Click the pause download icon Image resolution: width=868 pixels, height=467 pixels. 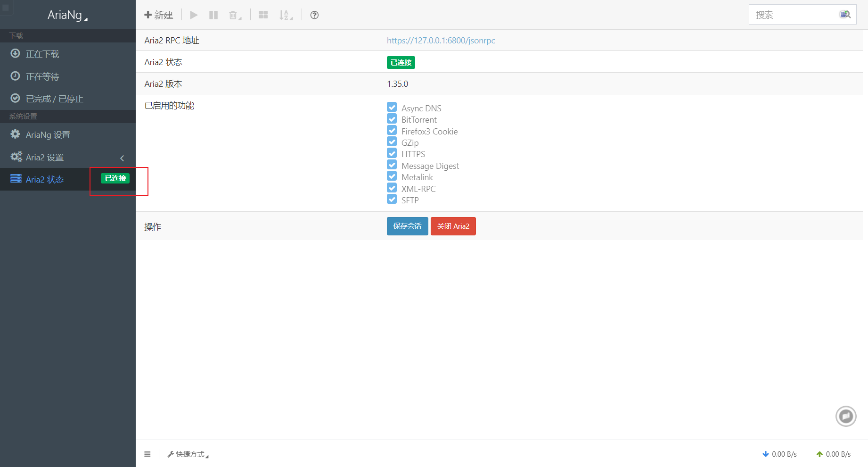(213, 15)
